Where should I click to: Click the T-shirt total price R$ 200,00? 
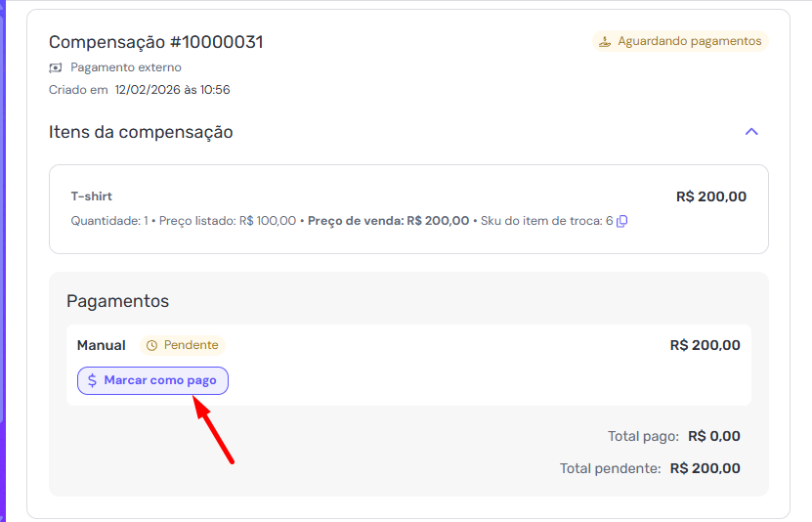click(x=710, y=196)
